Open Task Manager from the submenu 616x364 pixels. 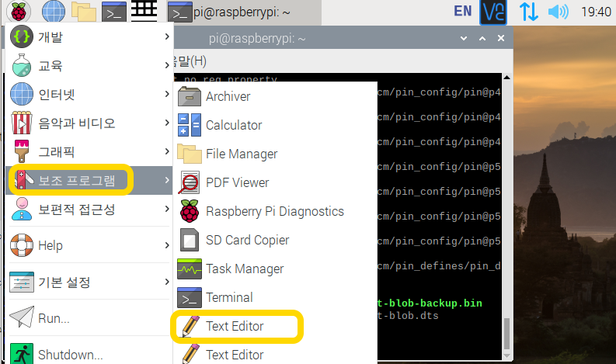pyautogui.click(x=245, y=269)
